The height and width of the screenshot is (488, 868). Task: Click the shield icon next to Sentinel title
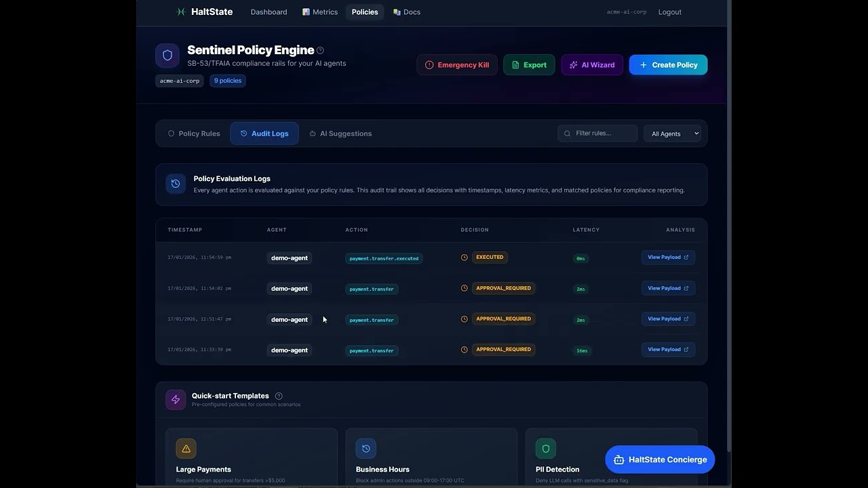[x=167, y=56]
